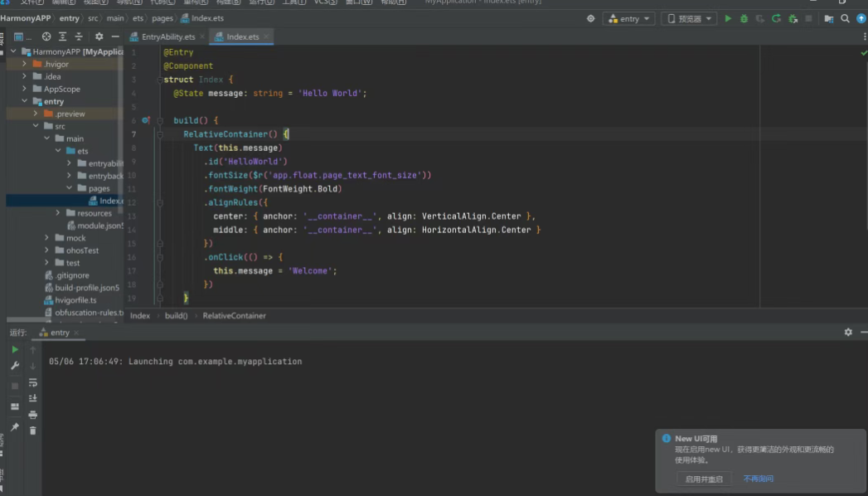Screen dimensions: 868x496
Task: Fold the RelativeContainer block at line 7
Action: click(x=160, y=134)
